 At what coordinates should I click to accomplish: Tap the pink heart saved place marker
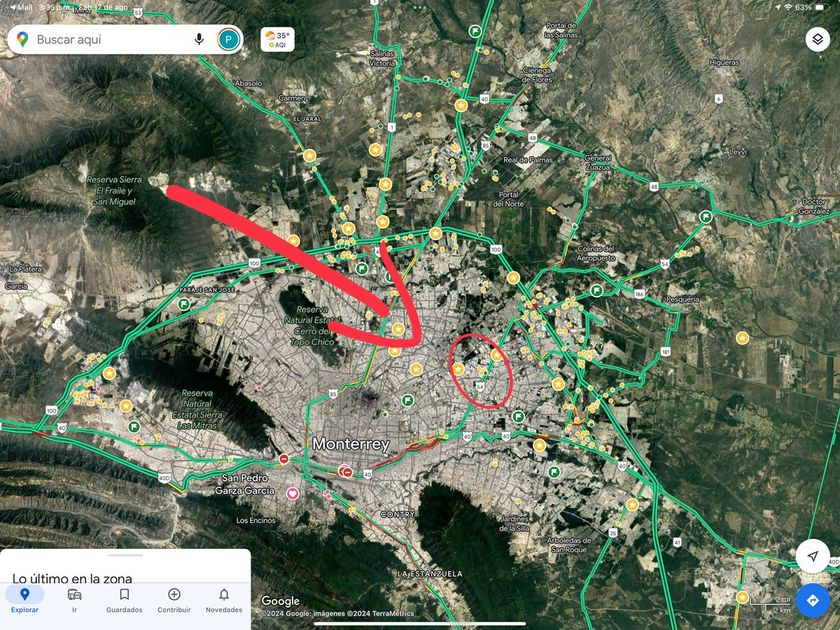pyautogui.click(x=292, y=493)
